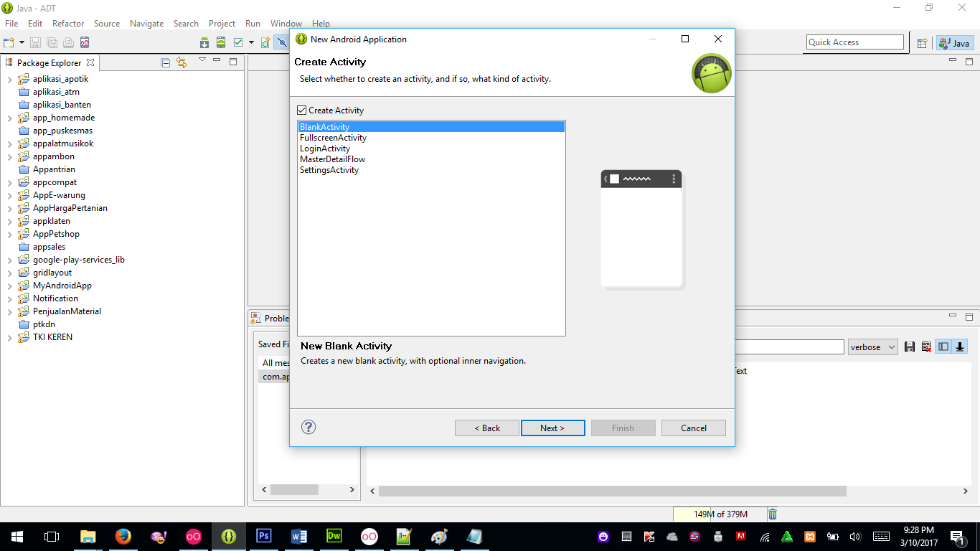Click the garbage collector trash icon
980x551 pixels.
coord(773,514)
